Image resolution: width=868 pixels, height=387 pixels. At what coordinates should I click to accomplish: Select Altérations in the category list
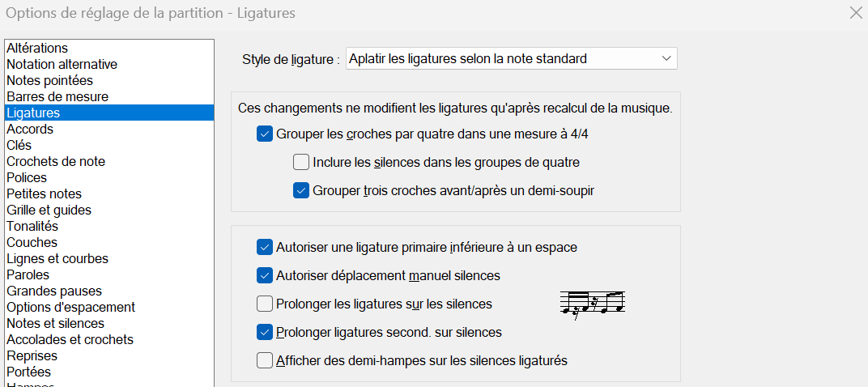tap(37, 49)
